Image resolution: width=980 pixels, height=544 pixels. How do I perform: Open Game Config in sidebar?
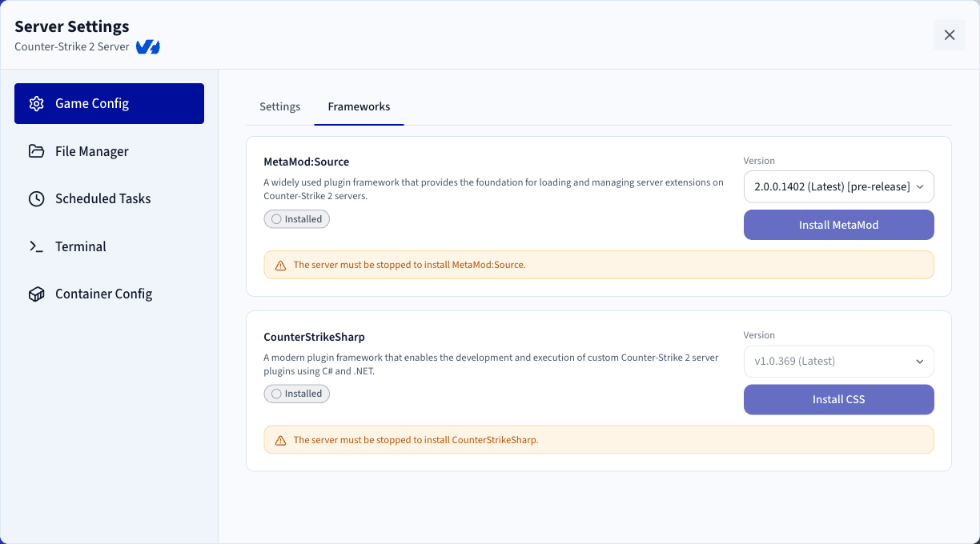(x=109, y=104)
